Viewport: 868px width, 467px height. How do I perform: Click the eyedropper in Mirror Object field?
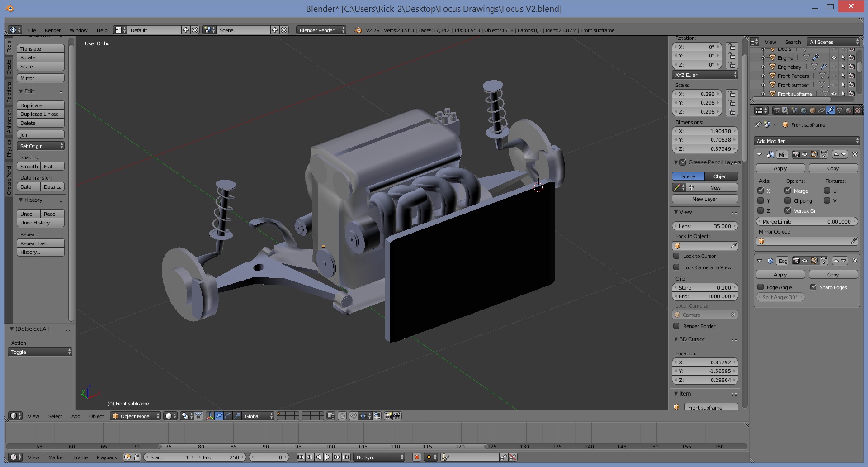click(854, 241)
